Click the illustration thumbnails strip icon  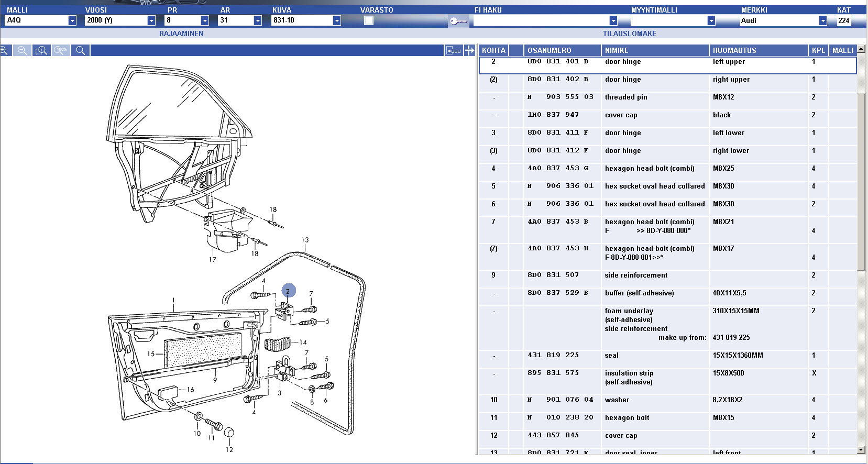click(453, 50)
